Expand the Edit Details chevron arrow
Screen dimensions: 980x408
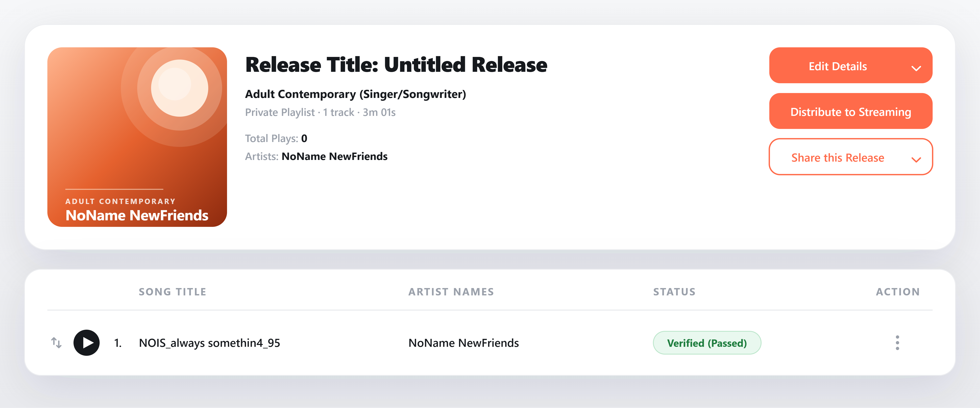coord(916,69)
